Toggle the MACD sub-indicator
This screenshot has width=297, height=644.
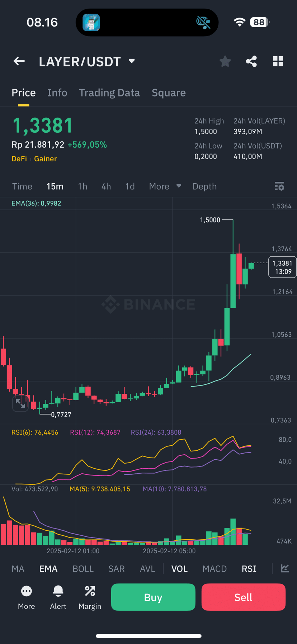click(x=214, y=569)
